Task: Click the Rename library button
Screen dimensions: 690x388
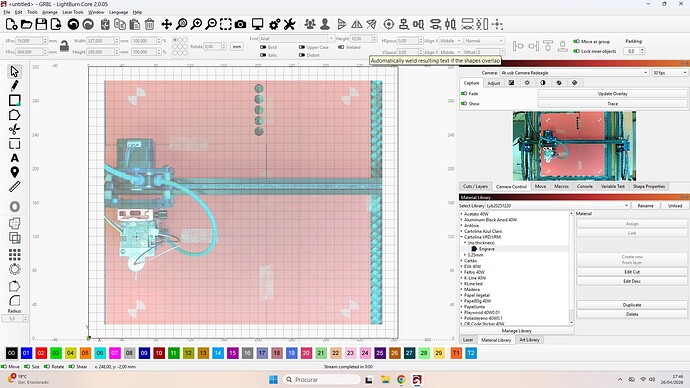Action: point(646,205)
